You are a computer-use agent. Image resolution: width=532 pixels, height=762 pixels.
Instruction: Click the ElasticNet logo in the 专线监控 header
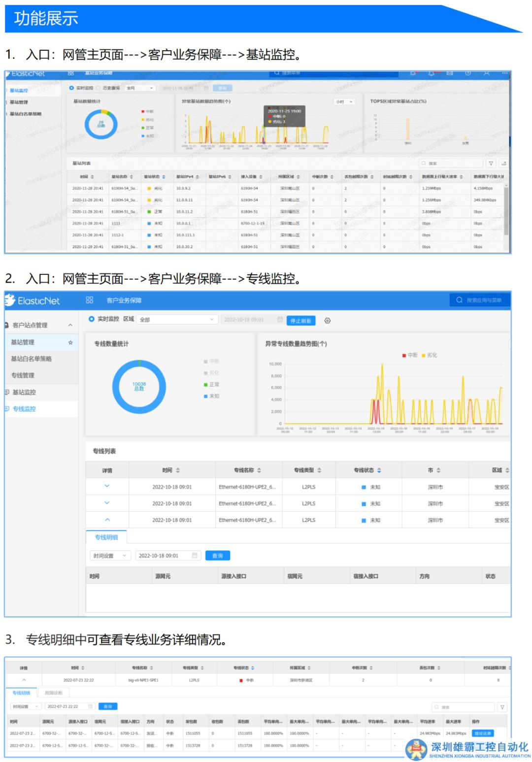(x=33, y=300)
